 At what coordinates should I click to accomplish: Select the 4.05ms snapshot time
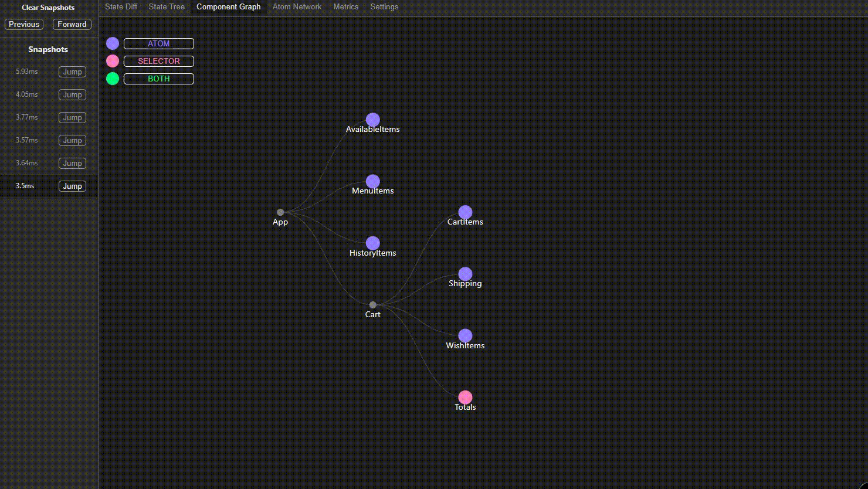27,94
